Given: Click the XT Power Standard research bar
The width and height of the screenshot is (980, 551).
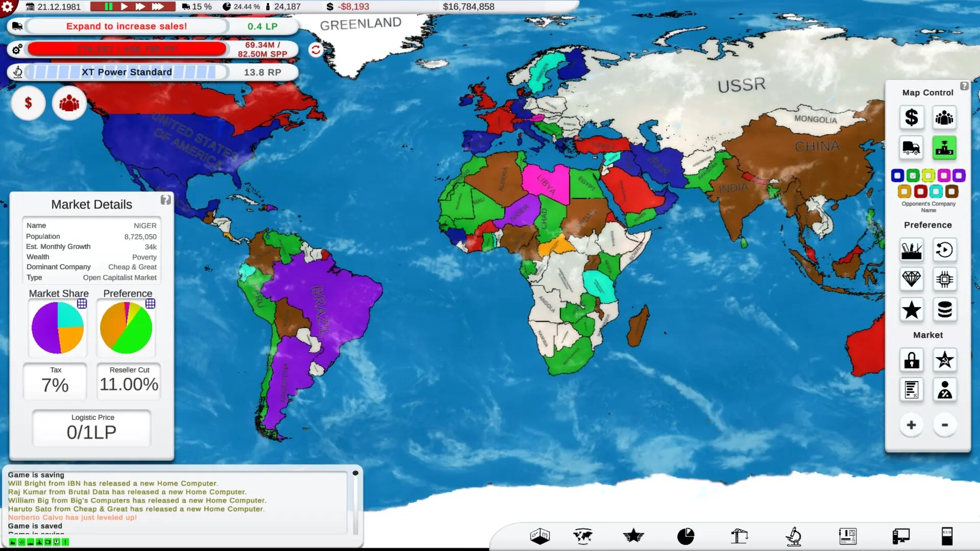Looking at the screenshot, I should 127,72.
